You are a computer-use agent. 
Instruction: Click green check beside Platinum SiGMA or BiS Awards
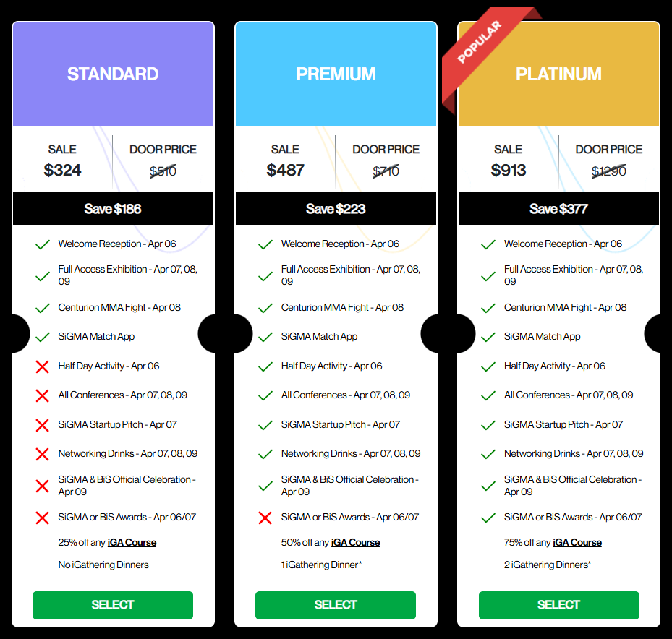click(488, 518)
